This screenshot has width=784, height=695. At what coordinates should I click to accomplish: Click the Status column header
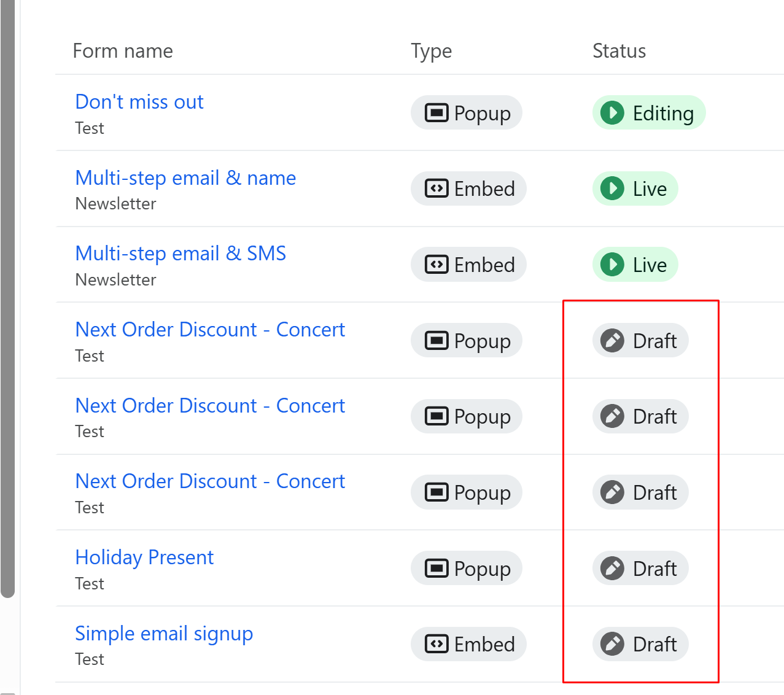click(x=619, y=51)
